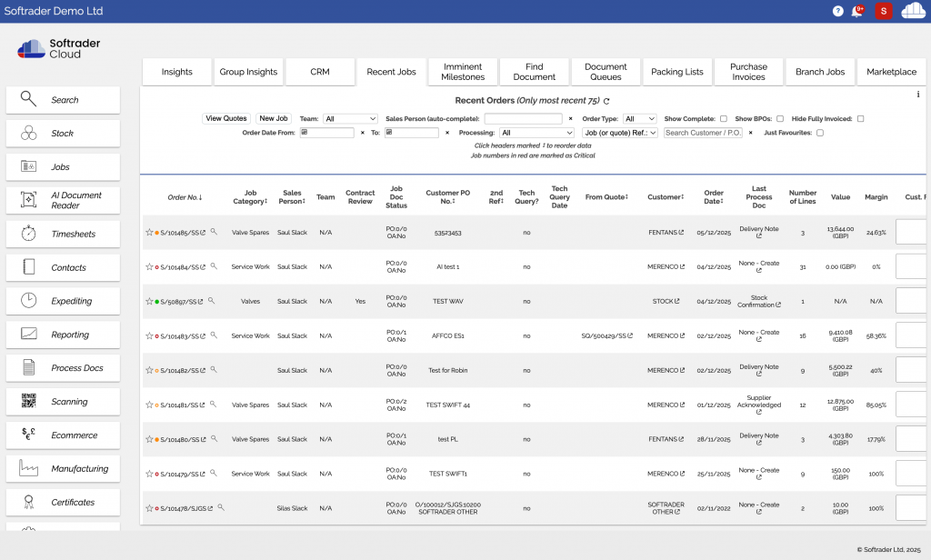Open the Order Type dropdown
The height and width of the screenshot is (560, 931).
(x=639, y=119)
